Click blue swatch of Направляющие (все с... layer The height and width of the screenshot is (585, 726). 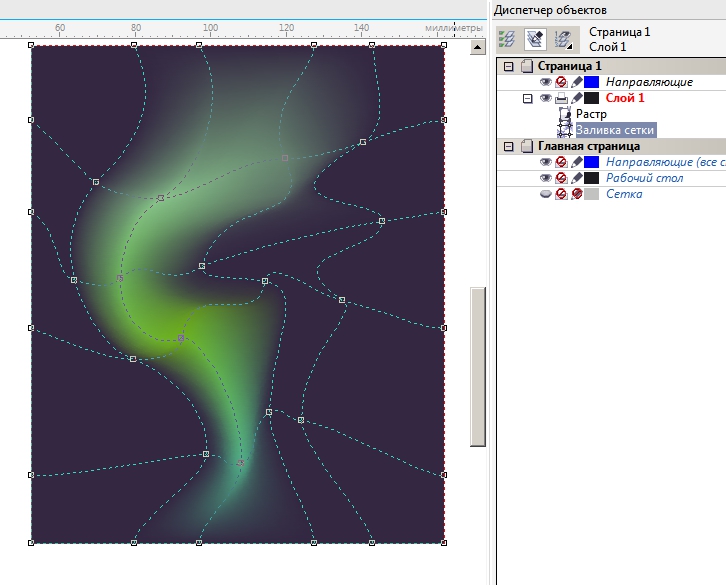(x=591, y=162)
